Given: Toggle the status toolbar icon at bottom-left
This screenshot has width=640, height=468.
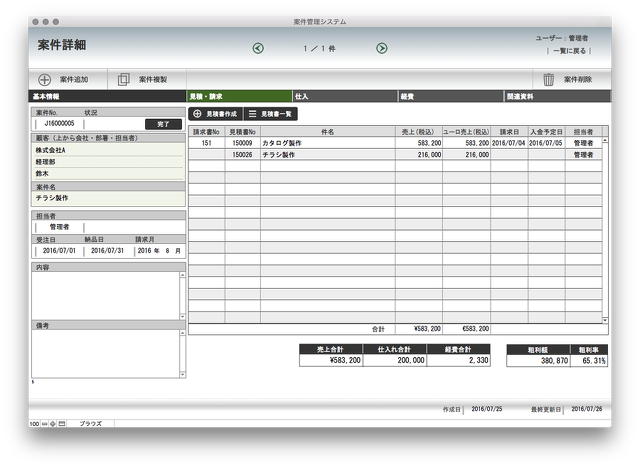Looking at the screenshot, I should (63, 424).
